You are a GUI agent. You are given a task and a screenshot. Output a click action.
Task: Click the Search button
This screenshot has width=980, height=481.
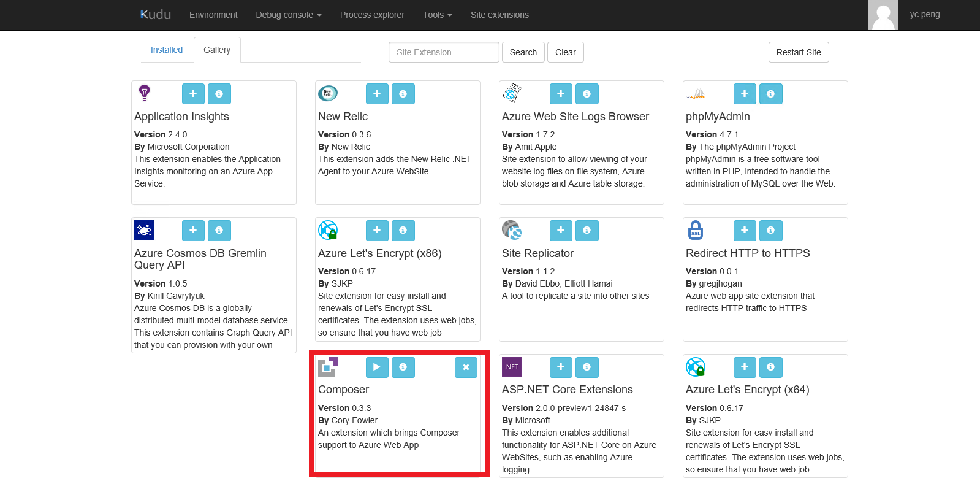point(523,52)
